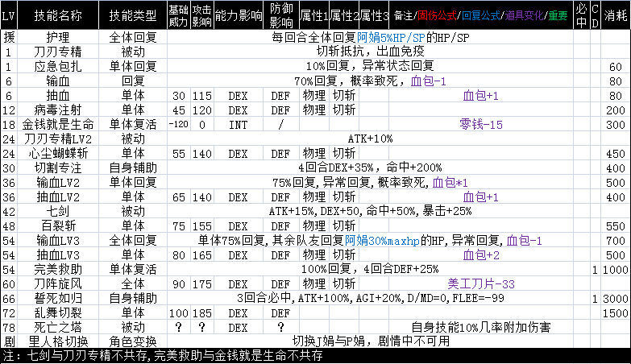Select the skill name 抽血LV2
Screen dimensions: 631x364
pos(58,197)
